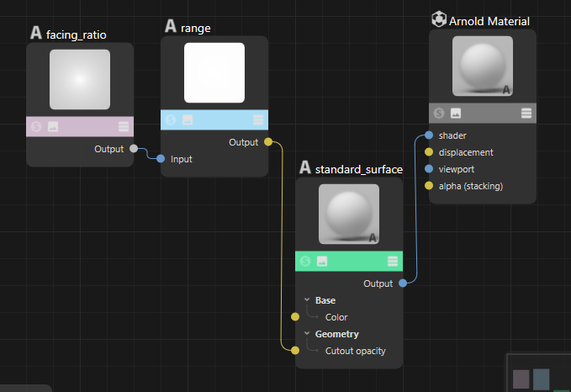
Task: Open the hamburger menu on standard_surface node
Action: [393, 262]
